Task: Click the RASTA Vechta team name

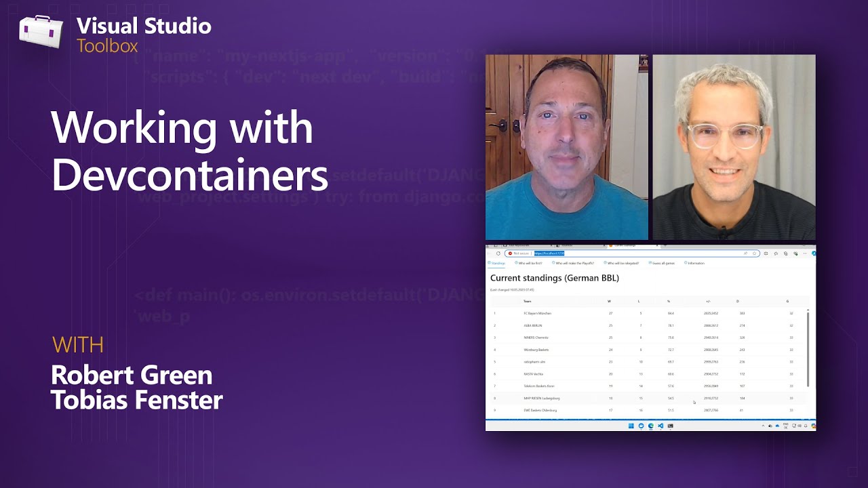Action: [534, 374]
